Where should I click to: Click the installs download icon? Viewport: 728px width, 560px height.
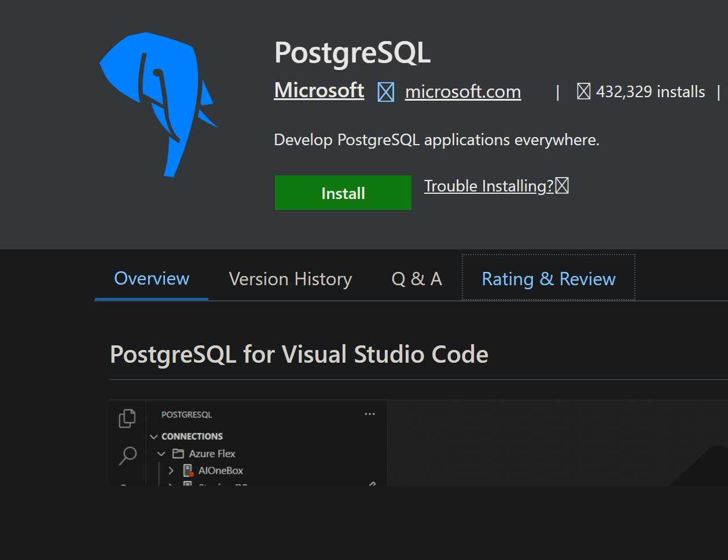[x=583, y=91]
